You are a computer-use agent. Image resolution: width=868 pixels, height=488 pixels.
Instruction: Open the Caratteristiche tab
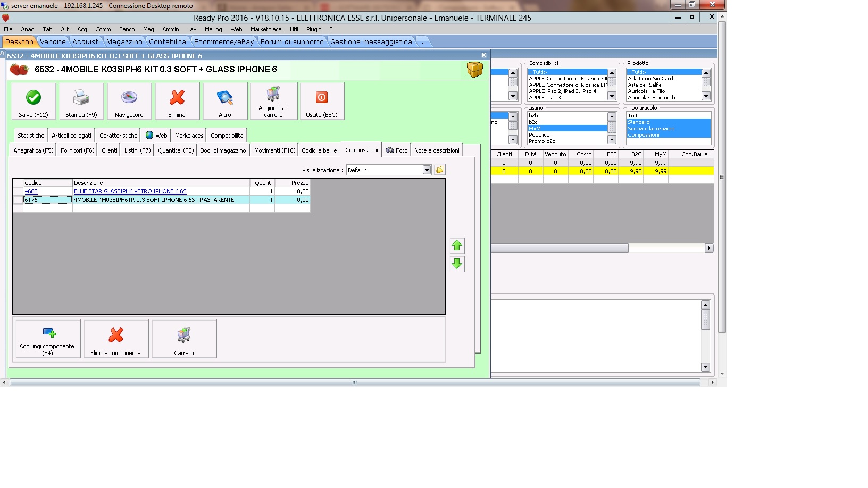click(x=119, y=136)
